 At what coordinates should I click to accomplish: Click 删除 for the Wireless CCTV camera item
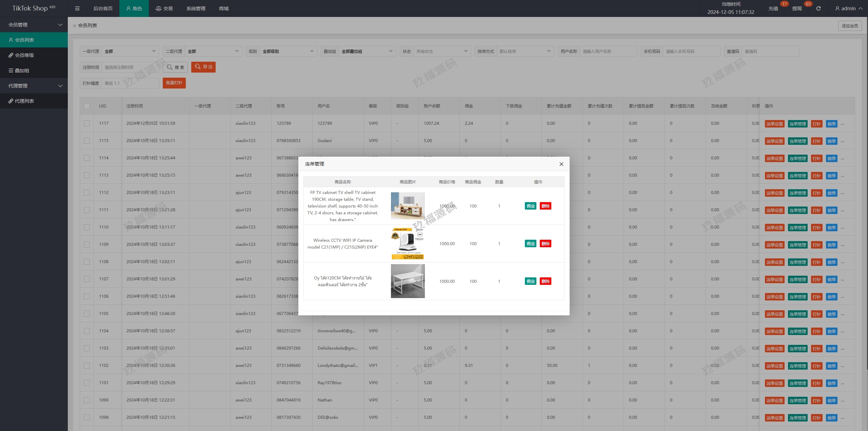(x=545, y=243)
